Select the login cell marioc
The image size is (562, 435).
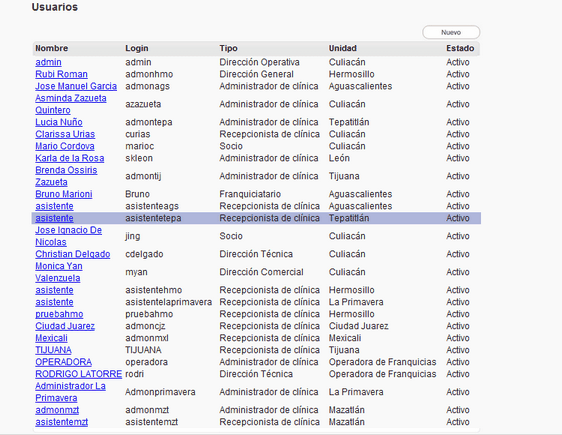[139, 146]
